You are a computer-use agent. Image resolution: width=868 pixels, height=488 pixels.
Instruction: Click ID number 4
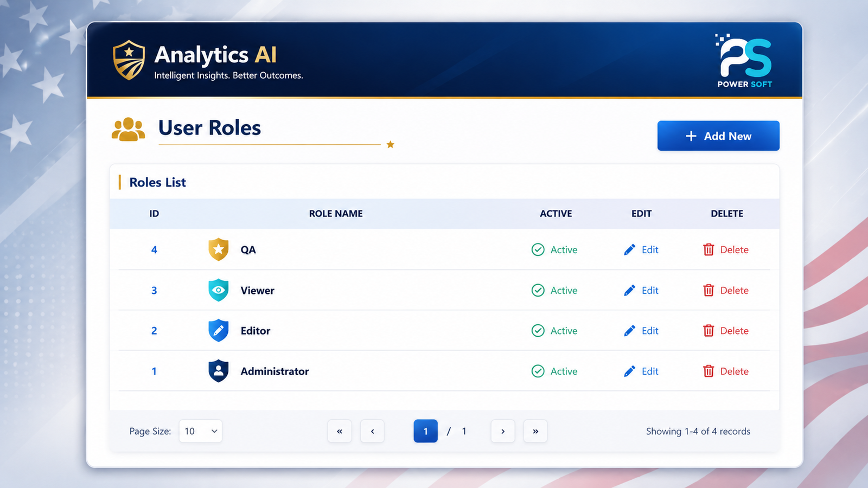(154, 249)
